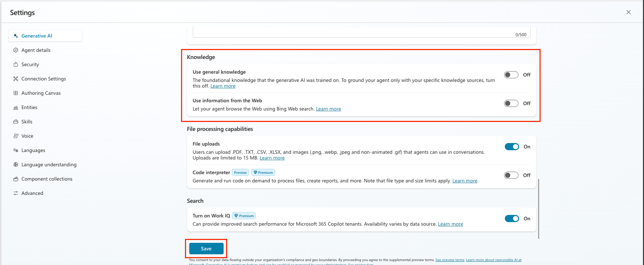
Task: Click the Save button
Action: click(x=206, y=248)
